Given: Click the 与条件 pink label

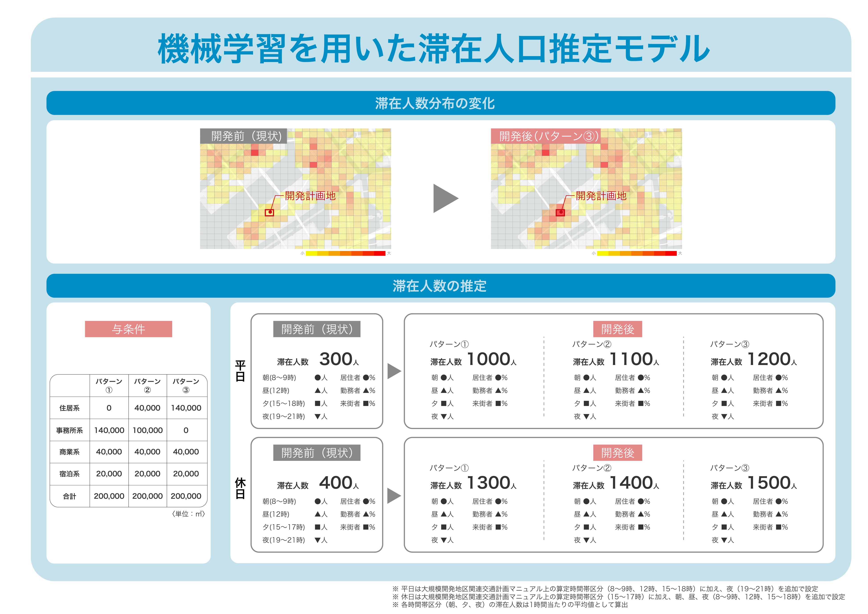Looking at the screenshot, I should (128, 329).
